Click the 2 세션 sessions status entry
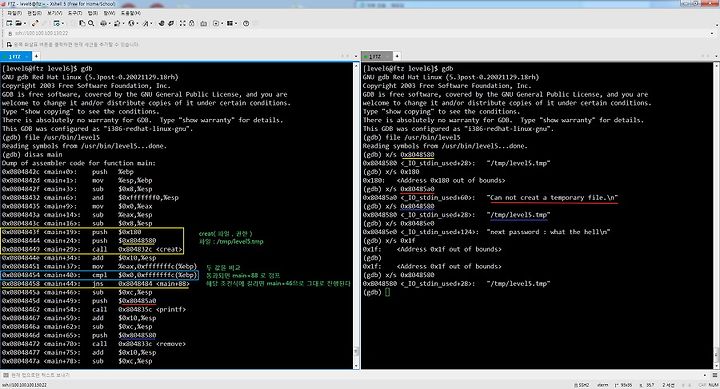Viewport: 720px width, 389px height. click(668, 385)
